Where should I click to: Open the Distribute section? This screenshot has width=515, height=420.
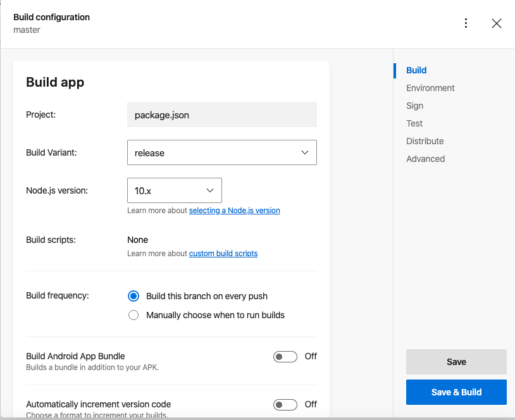coord(425,141)
